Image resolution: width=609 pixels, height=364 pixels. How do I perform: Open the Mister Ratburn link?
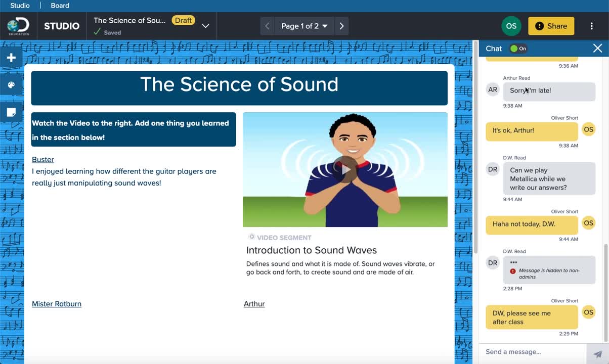57,304
